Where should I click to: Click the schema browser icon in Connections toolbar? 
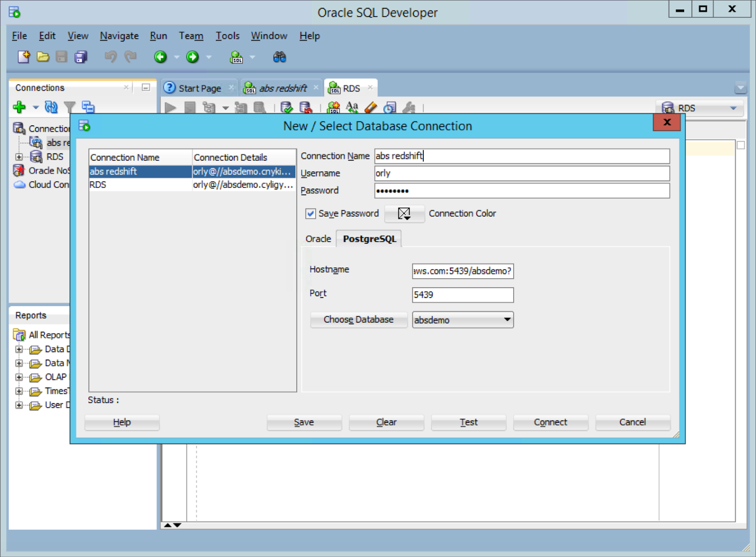(x=88, y=107)
